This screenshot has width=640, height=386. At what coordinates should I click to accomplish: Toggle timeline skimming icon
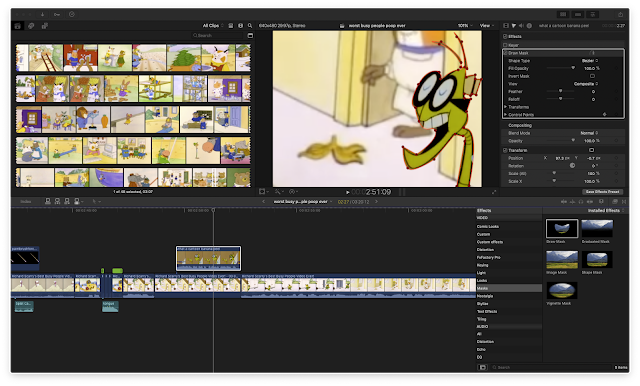click(x=564, y=202)
